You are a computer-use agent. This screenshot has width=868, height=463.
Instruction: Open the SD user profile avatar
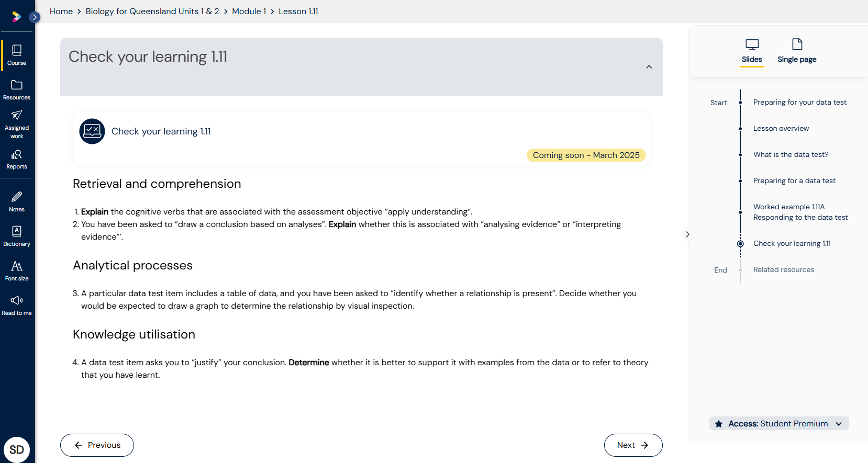17,449
